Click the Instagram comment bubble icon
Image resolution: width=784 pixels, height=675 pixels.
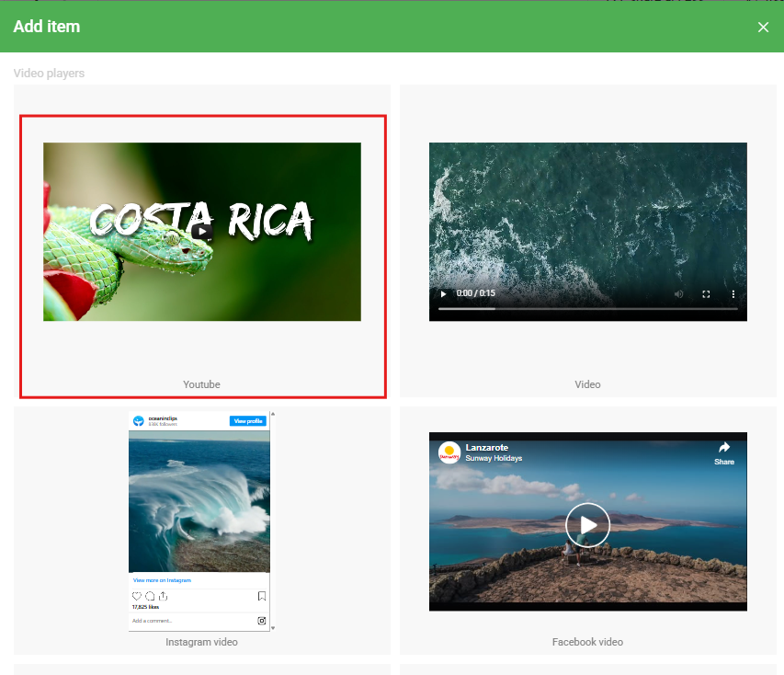150,596
